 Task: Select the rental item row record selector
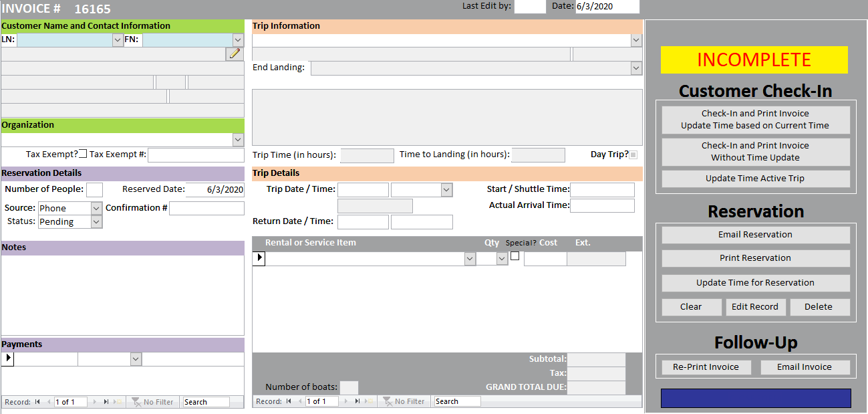259,259
